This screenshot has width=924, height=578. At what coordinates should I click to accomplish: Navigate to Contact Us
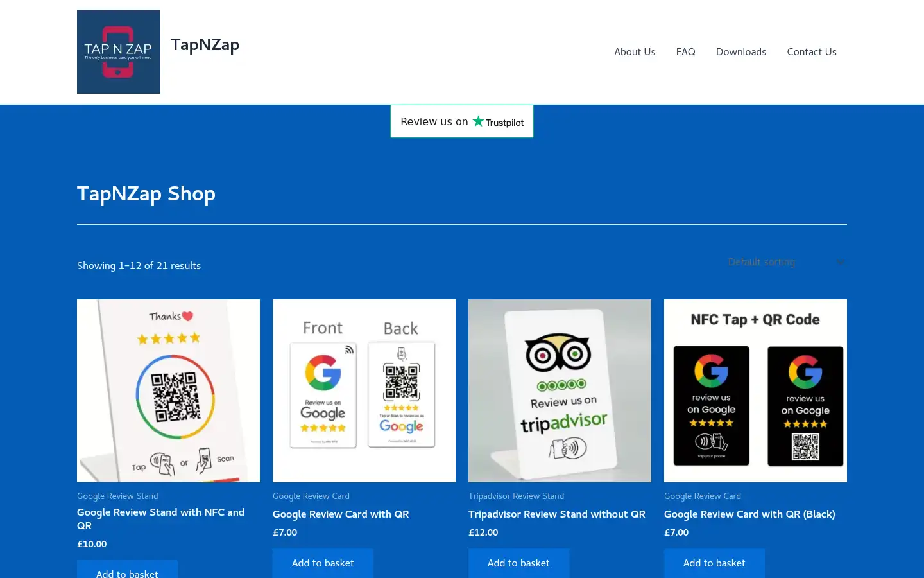point(812,52)
